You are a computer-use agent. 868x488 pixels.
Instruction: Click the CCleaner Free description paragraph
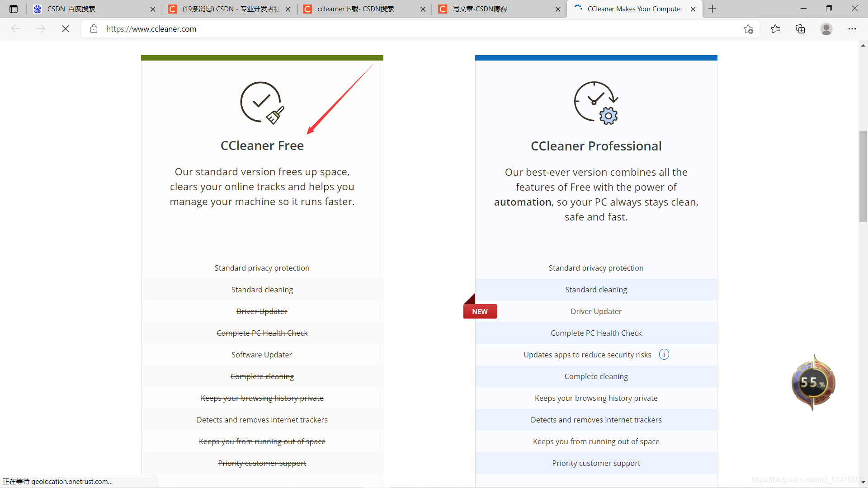(262, 187)
